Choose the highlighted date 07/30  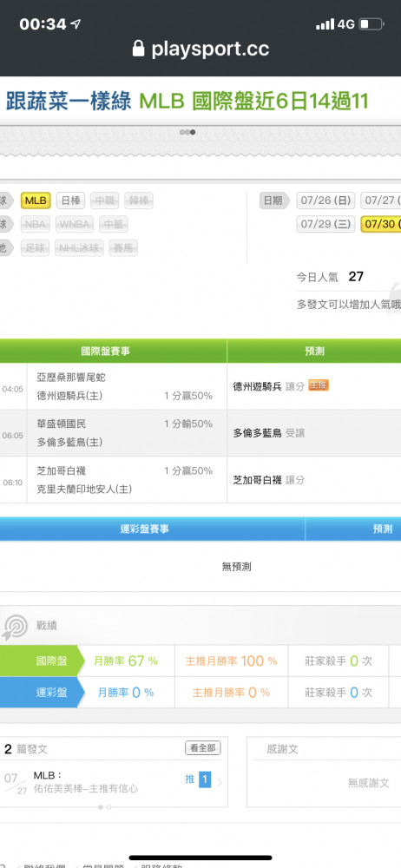coord(381,224)
